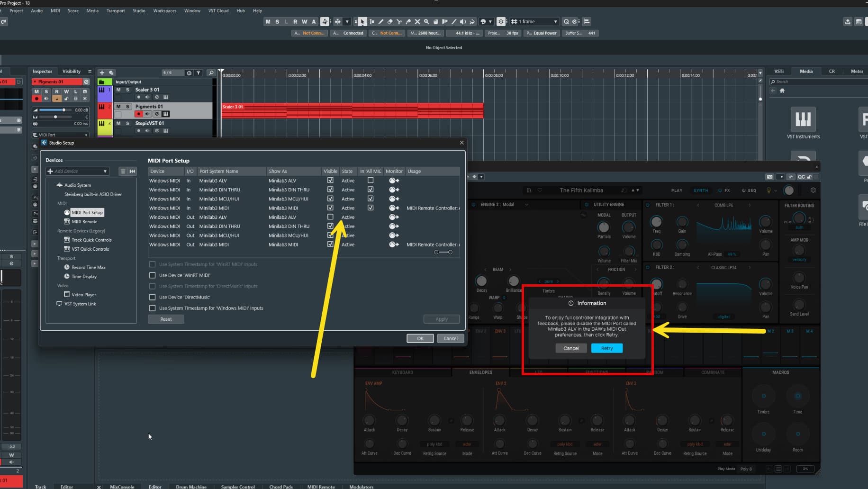
Task: Mute the Scaler 3 01 track
Action: pyautogui.click(x=118, y=90)
